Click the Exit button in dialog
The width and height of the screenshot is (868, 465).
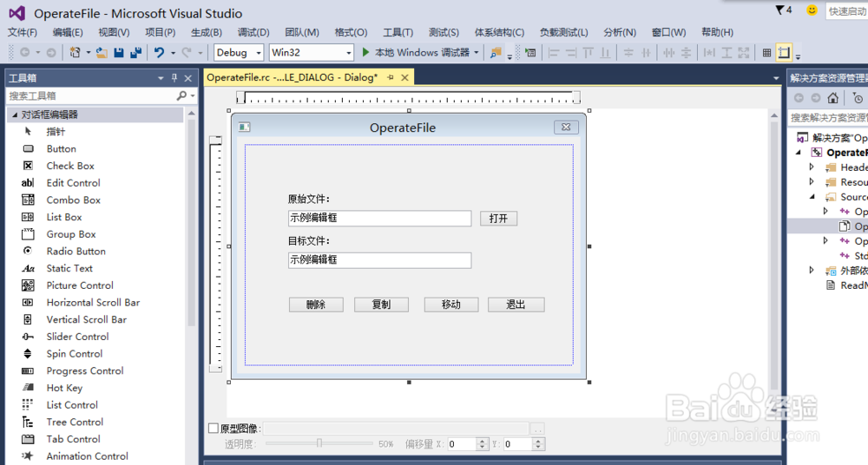pyautogui.click(x=516, y=305)
